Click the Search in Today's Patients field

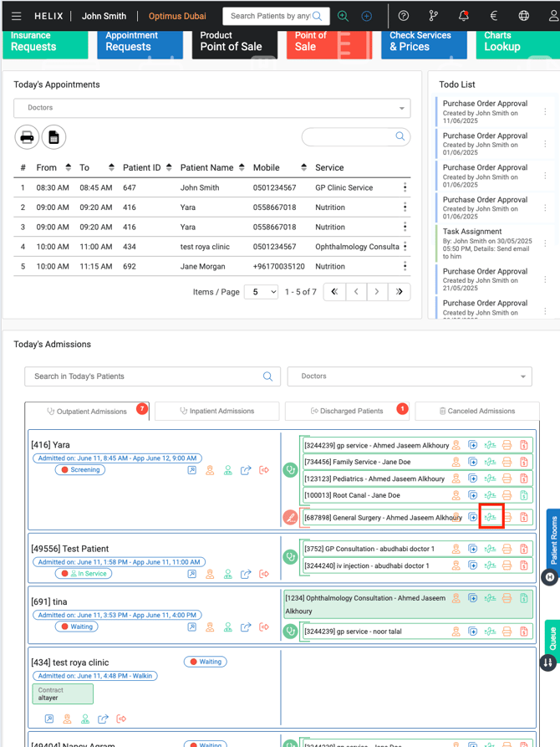point(142,376)
